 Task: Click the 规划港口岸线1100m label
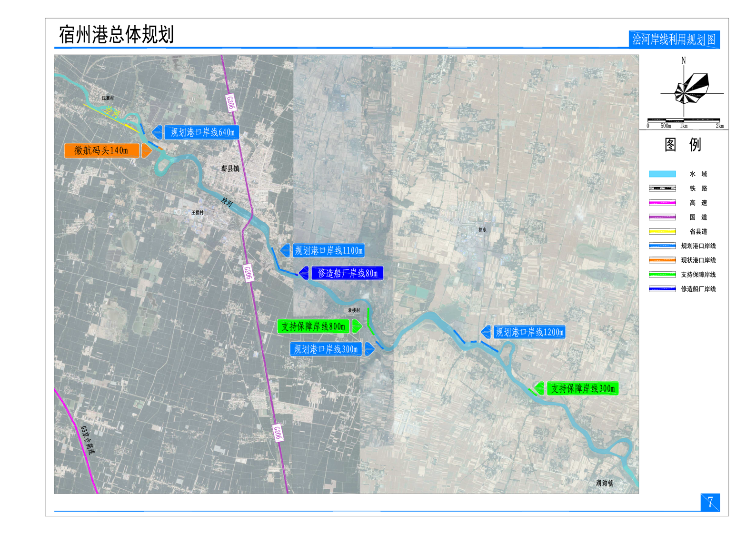[x=328, y=250]
